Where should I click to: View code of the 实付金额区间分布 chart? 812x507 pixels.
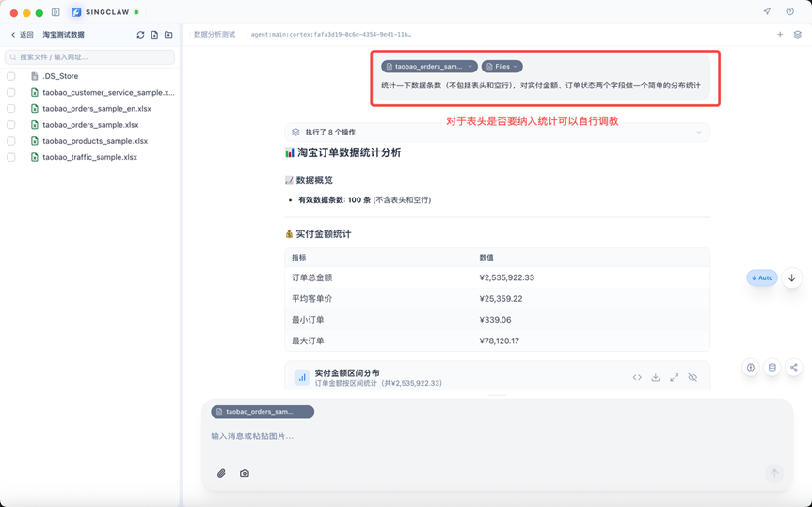(x=637, y=377)
